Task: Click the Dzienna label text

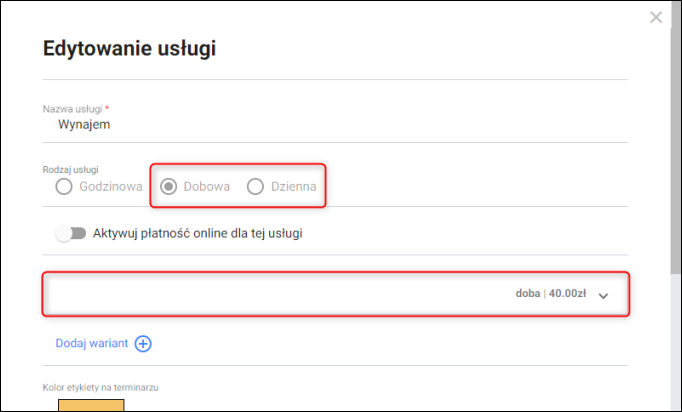Action: pos(294,186)
